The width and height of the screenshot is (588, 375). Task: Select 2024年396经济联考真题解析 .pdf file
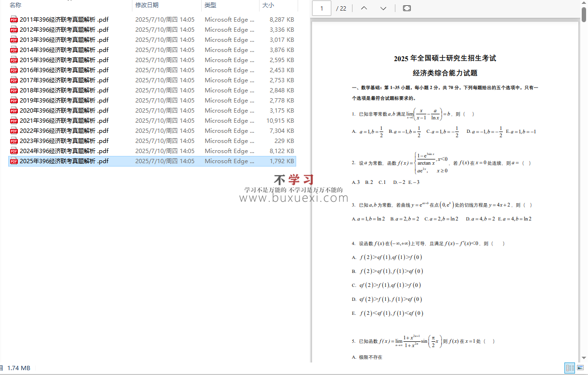64,151
